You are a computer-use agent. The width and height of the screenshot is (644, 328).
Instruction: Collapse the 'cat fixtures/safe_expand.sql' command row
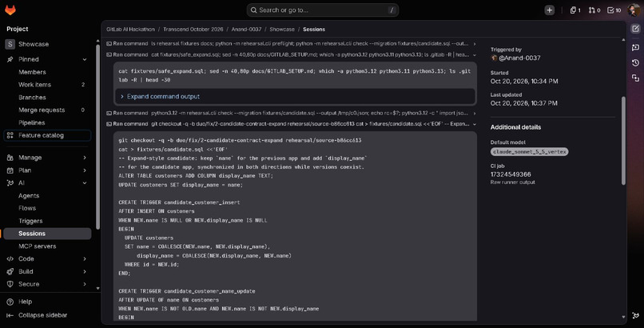tap(291, 54)
